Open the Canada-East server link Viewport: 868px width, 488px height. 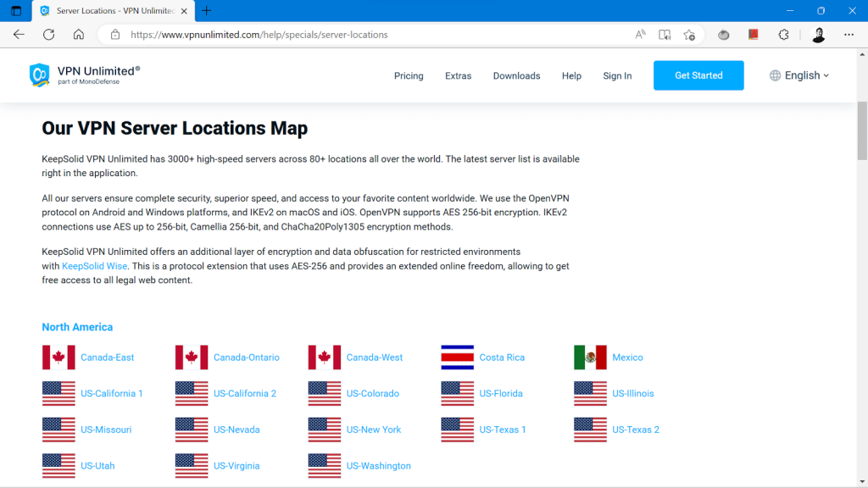click(x=108, y=358)
